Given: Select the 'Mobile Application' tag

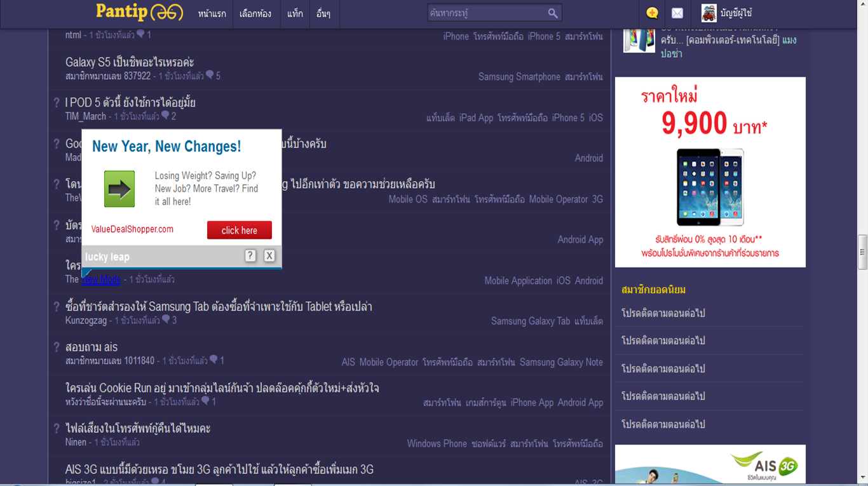Looking at the screenshot, I should 519,281.
